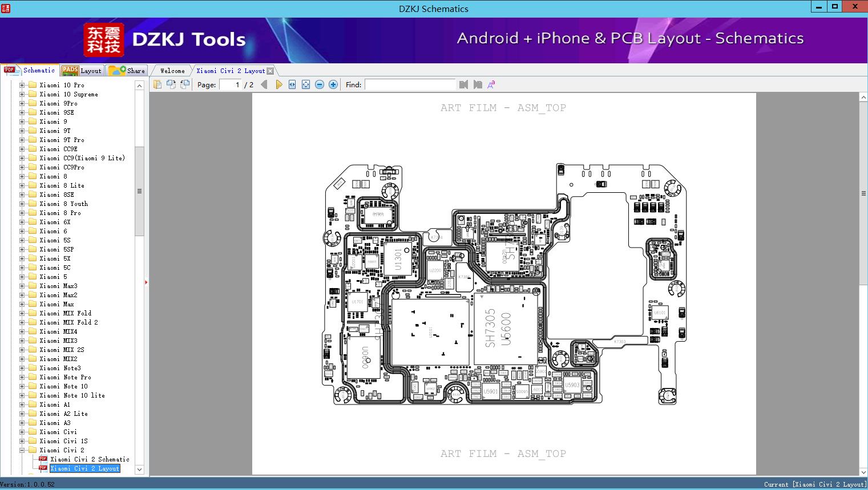Select Xiaomi Civi 2 Layout in the tree
This screenshot has width=868, height=490.
coord(85,468)
